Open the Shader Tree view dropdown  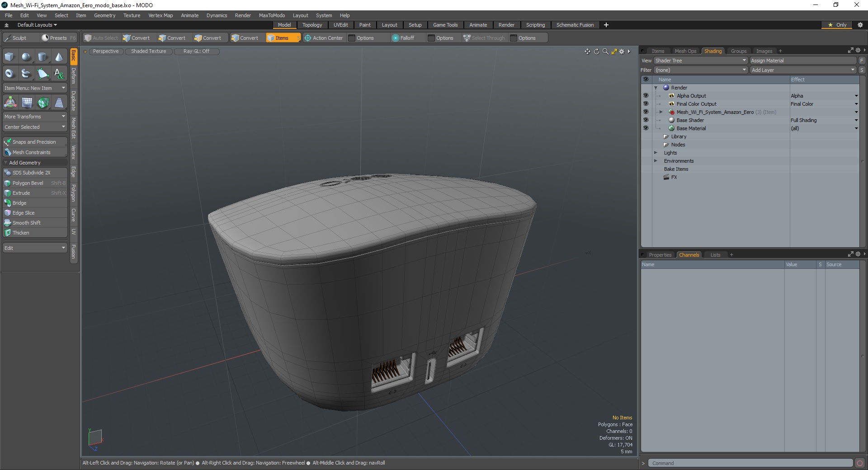[701, 61]
